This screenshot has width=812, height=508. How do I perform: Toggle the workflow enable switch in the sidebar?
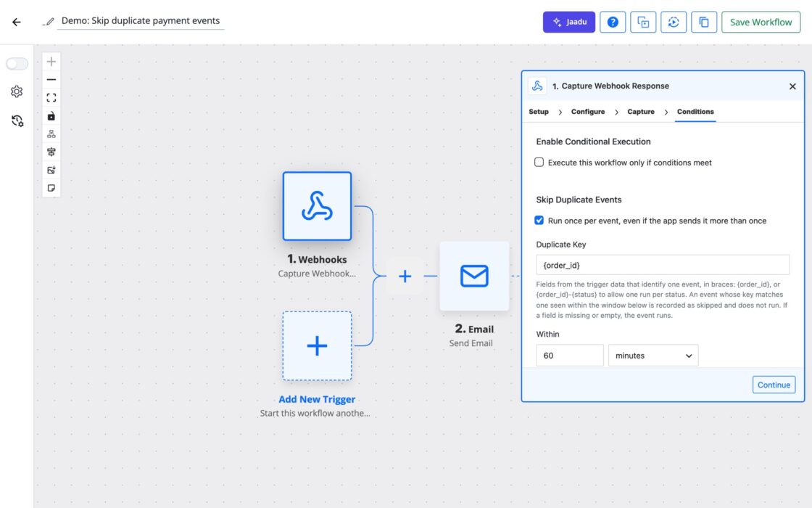click(17, 64)
